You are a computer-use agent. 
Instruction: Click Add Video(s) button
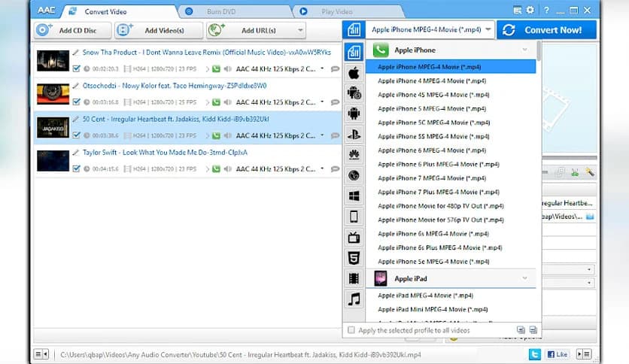point(159,30)
